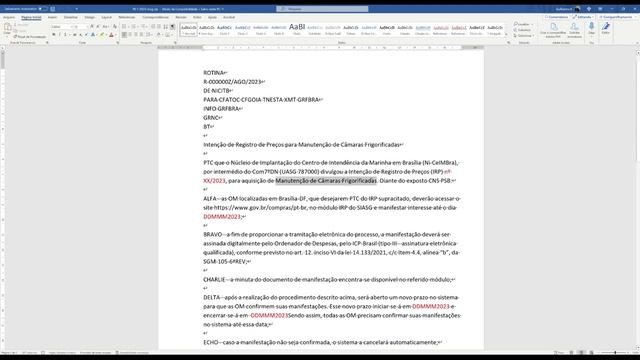Open ribbon display options icon in title bar
The image size is (640, 360).
(600, 9)
